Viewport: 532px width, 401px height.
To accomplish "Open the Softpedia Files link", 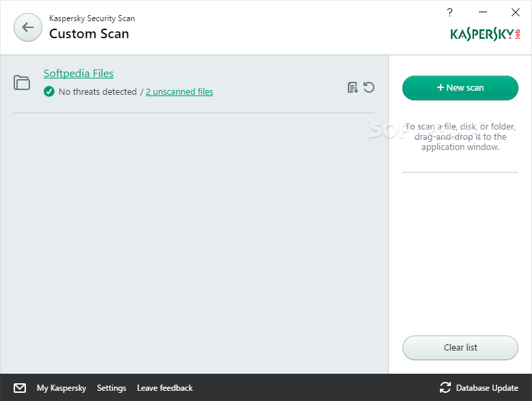I will (78, 73).
